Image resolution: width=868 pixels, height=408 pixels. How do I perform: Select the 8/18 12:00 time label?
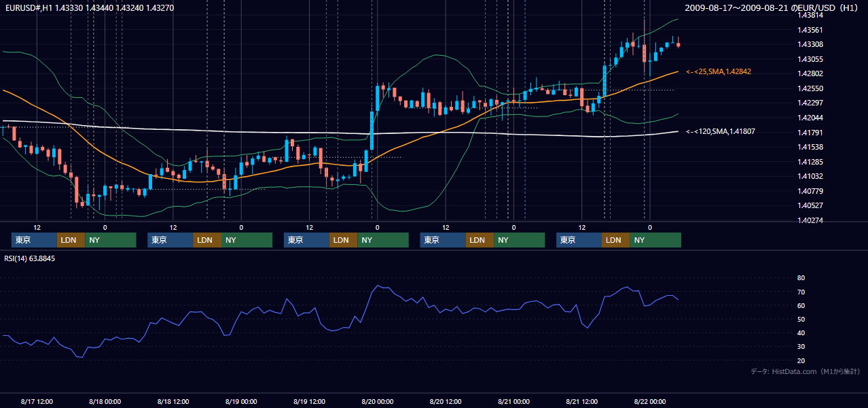[173, 402]
